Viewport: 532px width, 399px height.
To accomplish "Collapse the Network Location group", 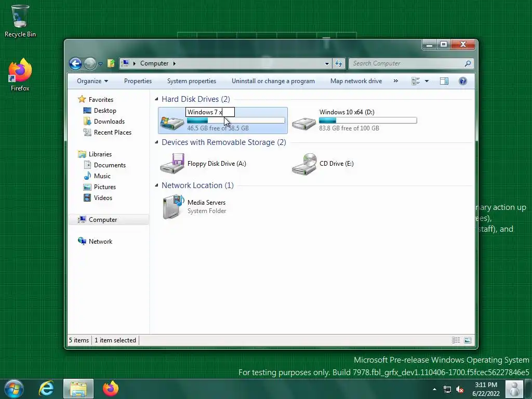I will (156, 185).
